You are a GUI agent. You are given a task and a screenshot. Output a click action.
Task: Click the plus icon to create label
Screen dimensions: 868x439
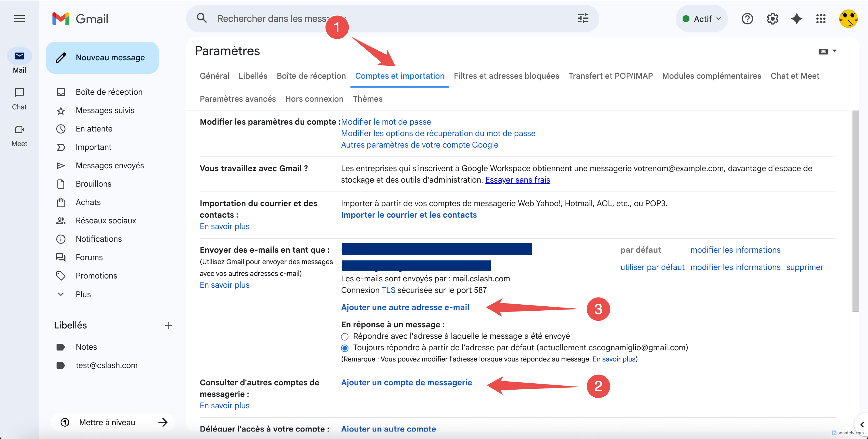coord(168,325)
